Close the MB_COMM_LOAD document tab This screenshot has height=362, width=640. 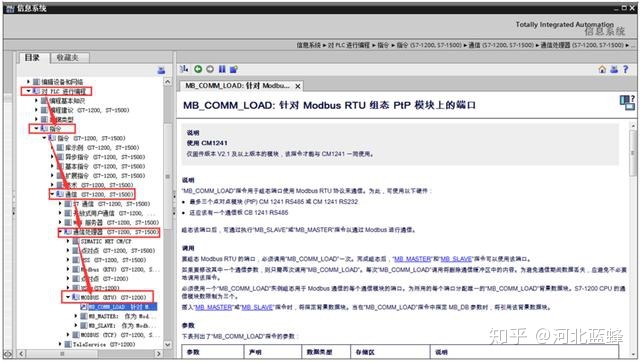click(x=298, y=86)
